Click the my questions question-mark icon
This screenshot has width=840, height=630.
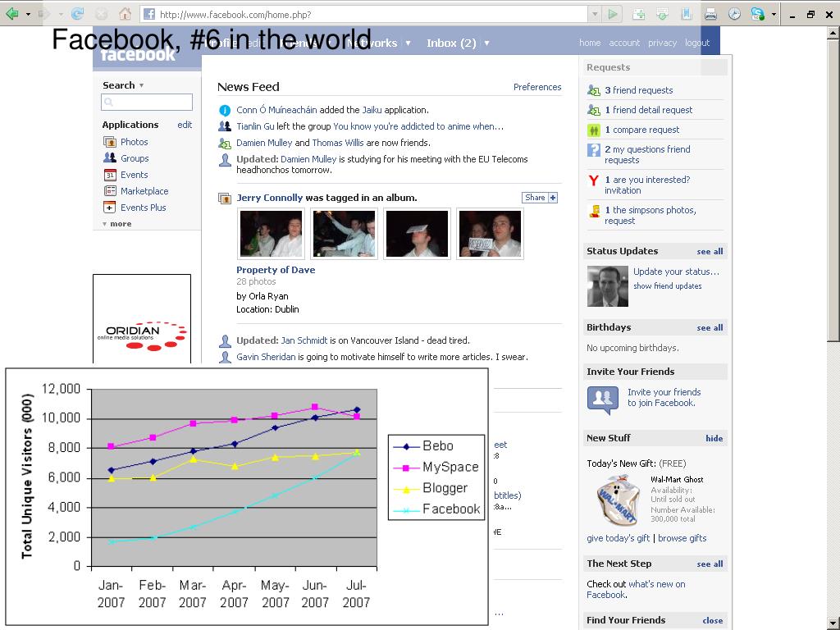point(594,150)
